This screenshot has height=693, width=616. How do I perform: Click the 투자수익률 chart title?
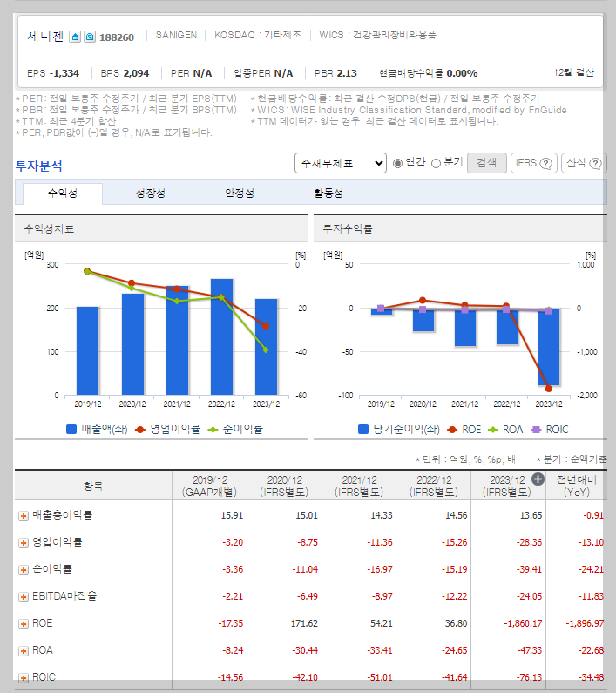pyautogui.click(x=348, y=229)
